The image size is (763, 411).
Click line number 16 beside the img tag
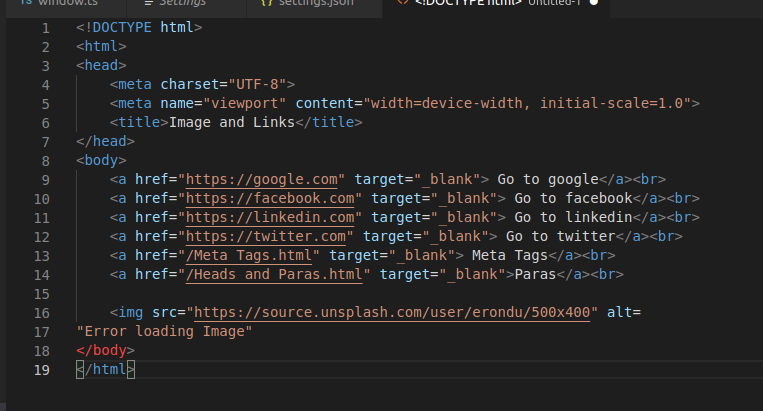click(x=42, y=313)
